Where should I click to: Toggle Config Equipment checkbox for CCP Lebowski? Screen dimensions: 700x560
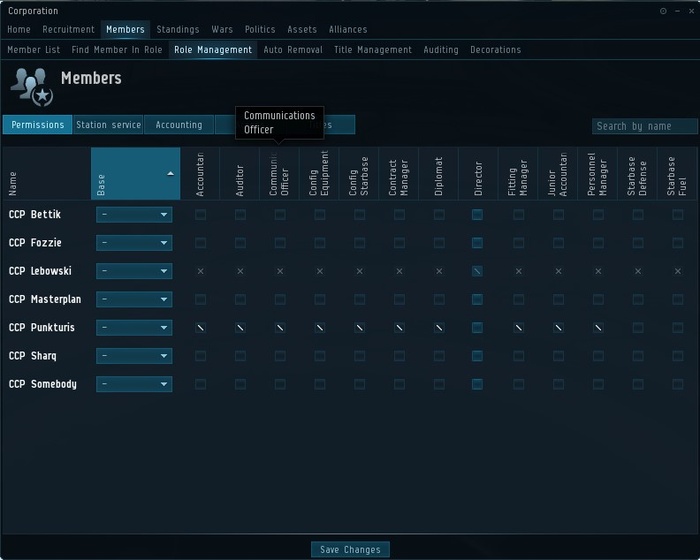click(x=320, y=271)
